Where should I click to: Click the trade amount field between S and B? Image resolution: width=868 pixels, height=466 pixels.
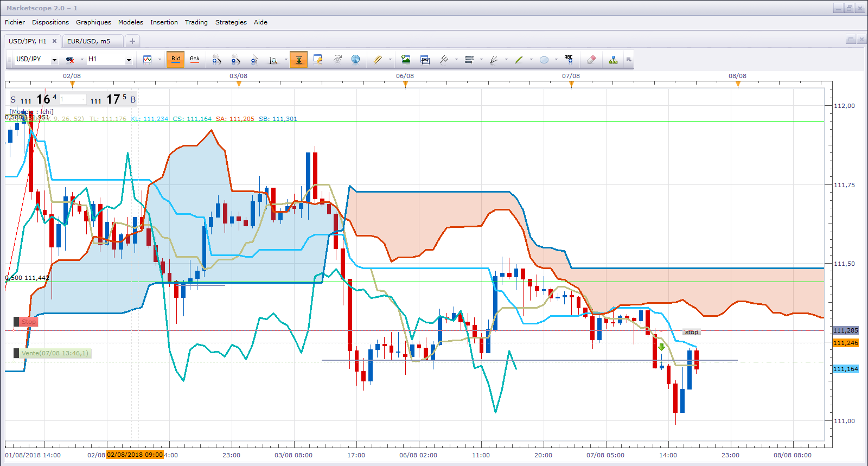73,99
